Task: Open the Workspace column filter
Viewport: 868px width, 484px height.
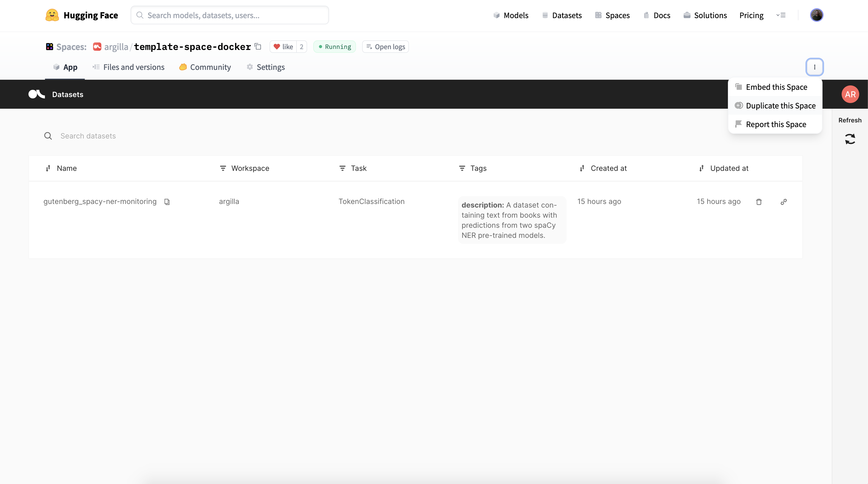Action: coord(223,168)
